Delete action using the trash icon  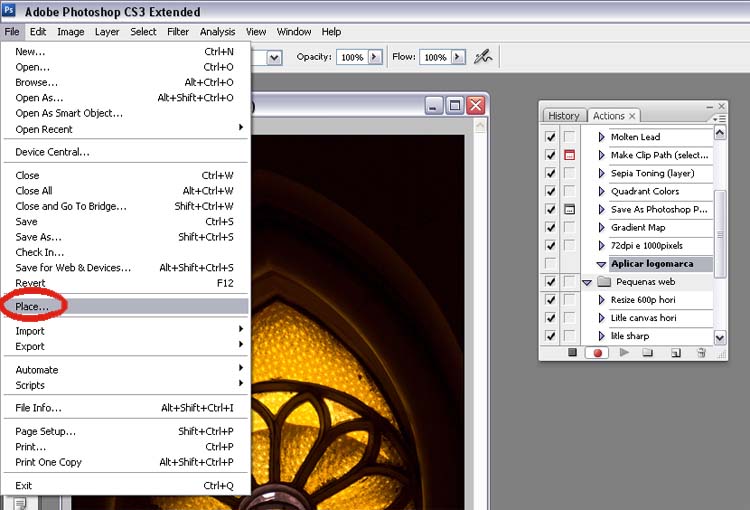(x=701, y=352)
